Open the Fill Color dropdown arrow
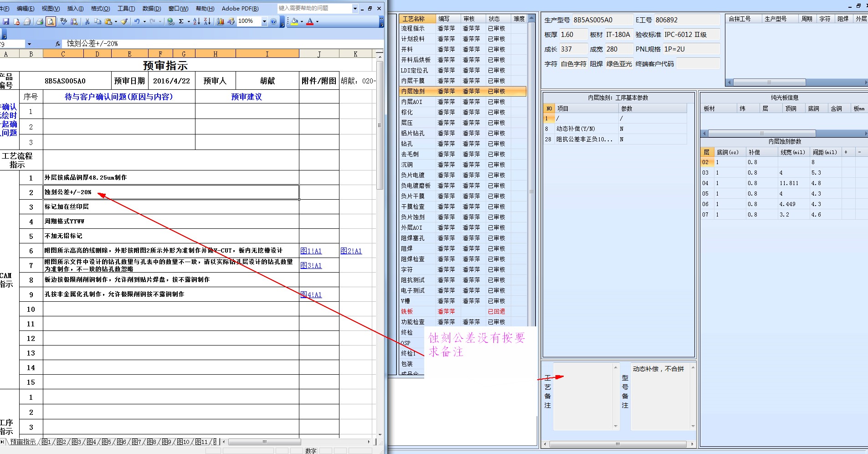This screenshot has width=868, height=454. pos(302,21)
